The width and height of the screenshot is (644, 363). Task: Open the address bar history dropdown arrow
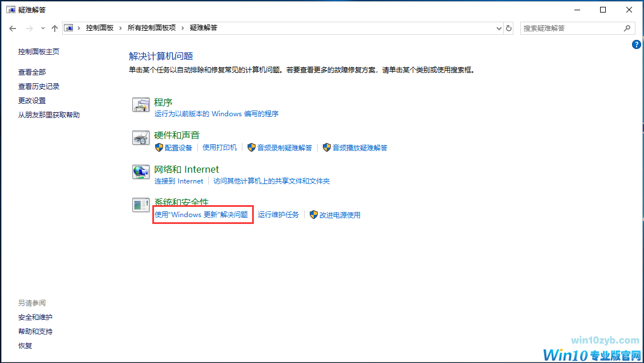coord(499,27)
